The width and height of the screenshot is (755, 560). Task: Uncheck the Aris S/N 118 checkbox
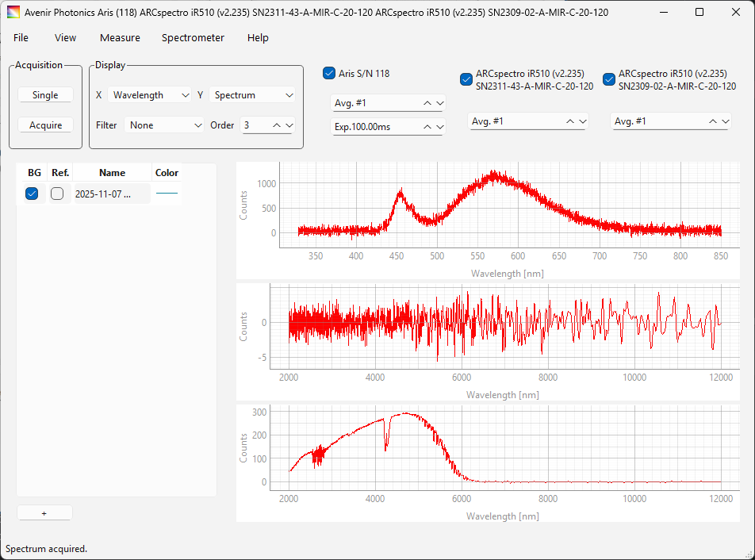330,74
